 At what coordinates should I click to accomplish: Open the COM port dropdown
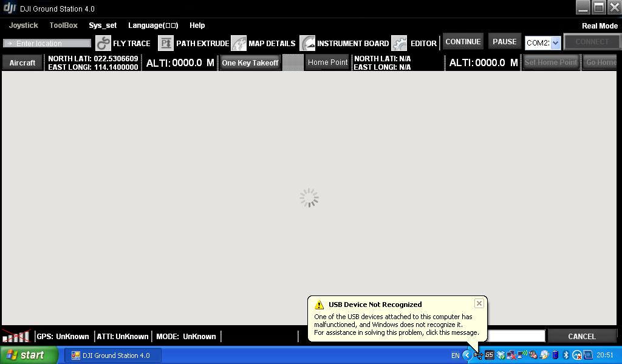point(555,43)
